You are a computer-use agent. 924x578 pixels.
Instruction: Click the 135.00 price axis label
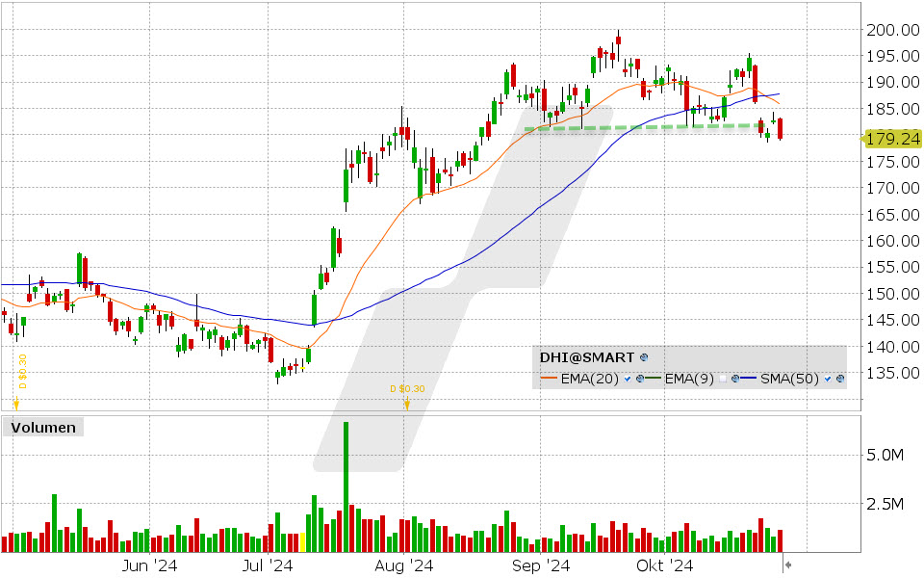tap(893, 373)
